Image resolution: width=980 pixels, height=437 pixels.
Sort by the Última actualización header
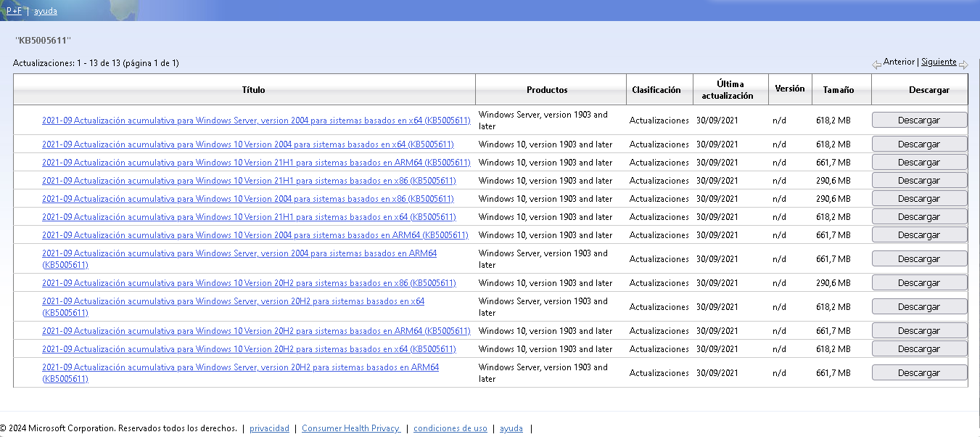(x=728, y=90)
